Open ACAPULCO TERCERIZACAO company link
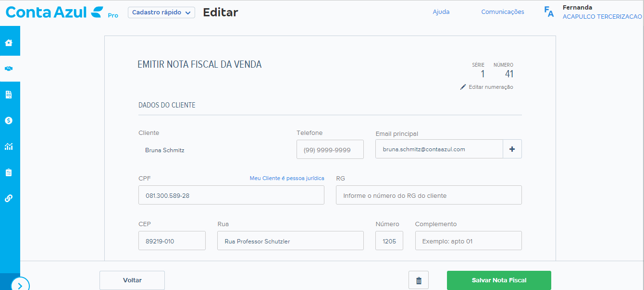This screenshot has width=644, height=290. (x=602, y=17)
